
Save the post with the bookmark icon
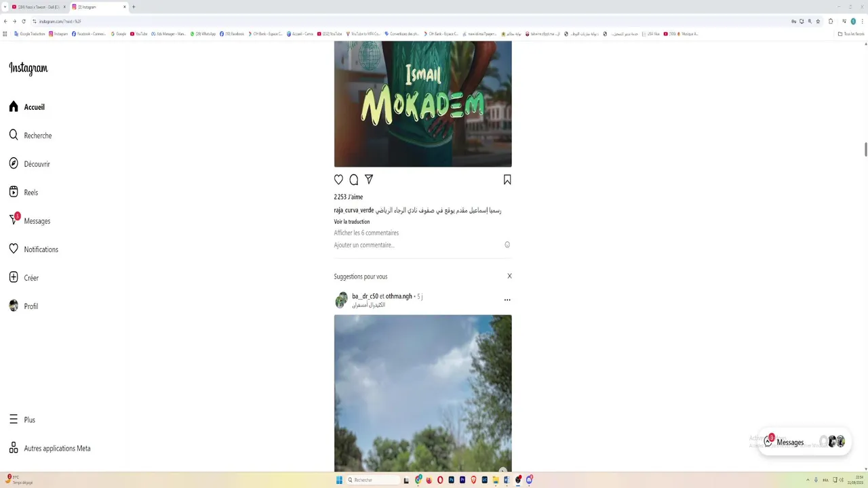tap(507, 180)
